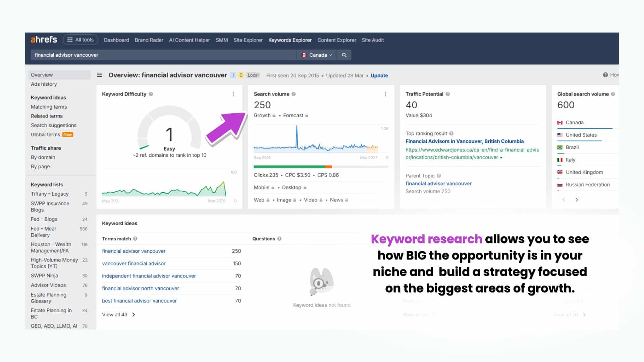644x362 pixels.
Task: Open the Canada country dropdown
Action: click(x=317, y=55)
